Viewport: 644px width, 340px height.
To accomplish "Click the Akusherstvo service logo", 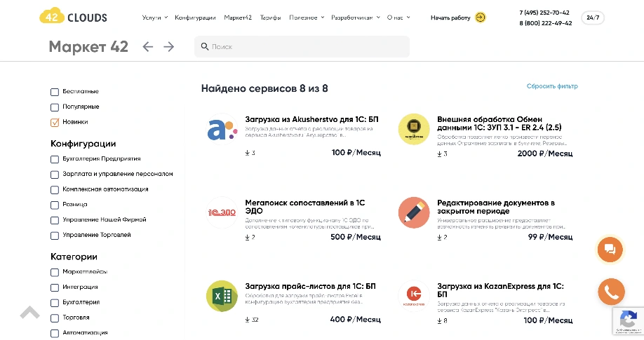I will point(222,130).
